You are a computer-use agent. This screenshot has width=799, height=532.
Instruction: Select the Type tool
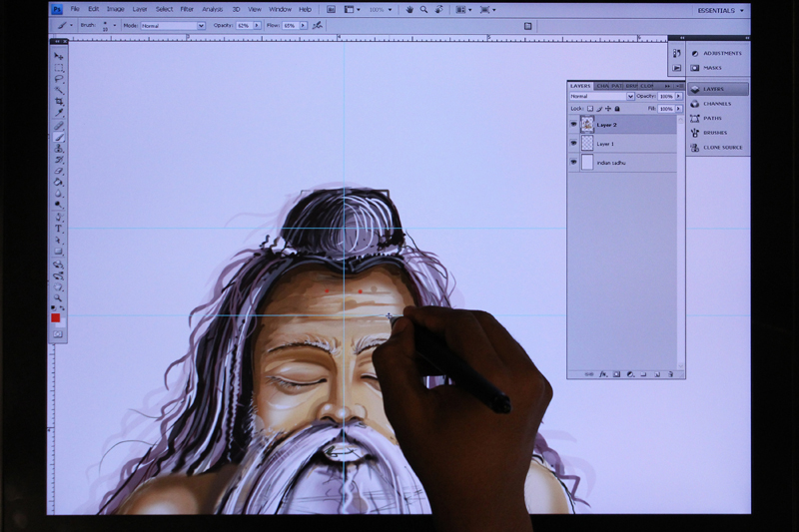tap(59, 229)
